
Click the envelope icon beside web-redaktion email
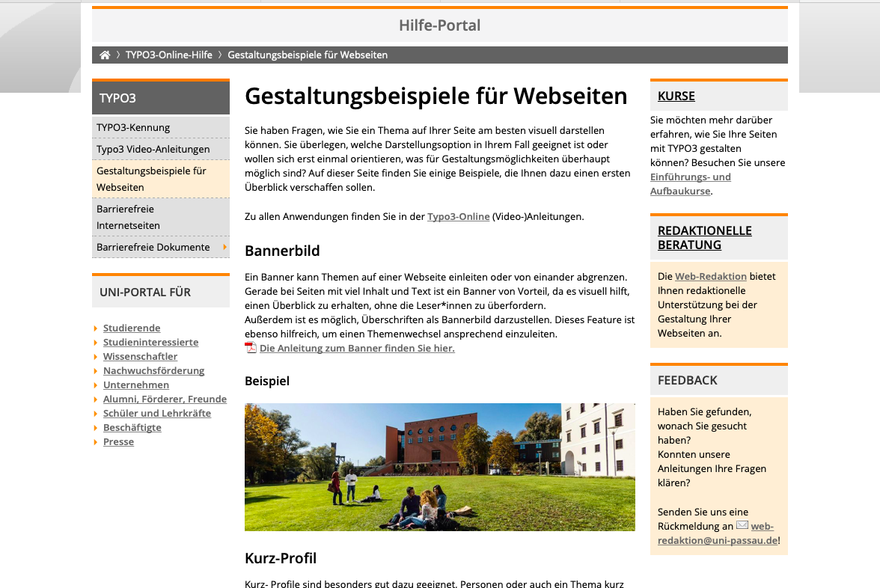(742, 525)
